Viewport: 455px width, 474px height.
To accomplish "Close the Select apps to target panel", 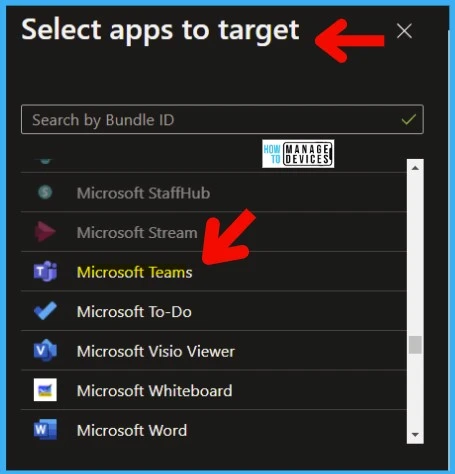I will click(x=404, y=31).
